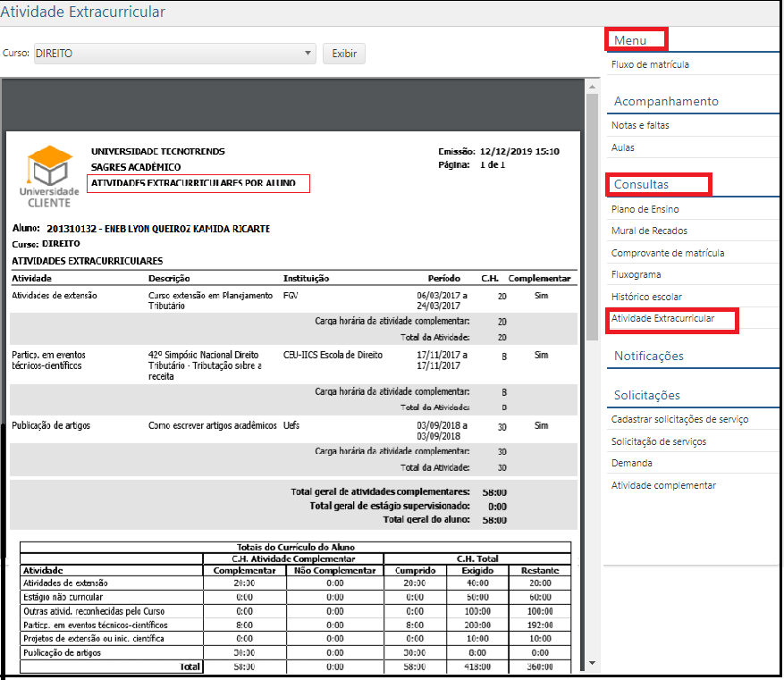Viewport: 784px width, 680px height.
Task: Click the Exibir button
Action: (x=344, y=54)
